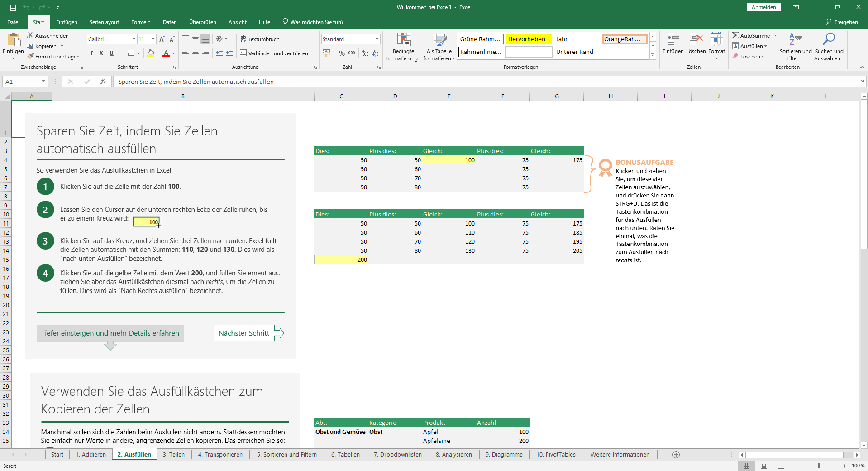Open Suchen und Auswählen

[x=829, y=47]
